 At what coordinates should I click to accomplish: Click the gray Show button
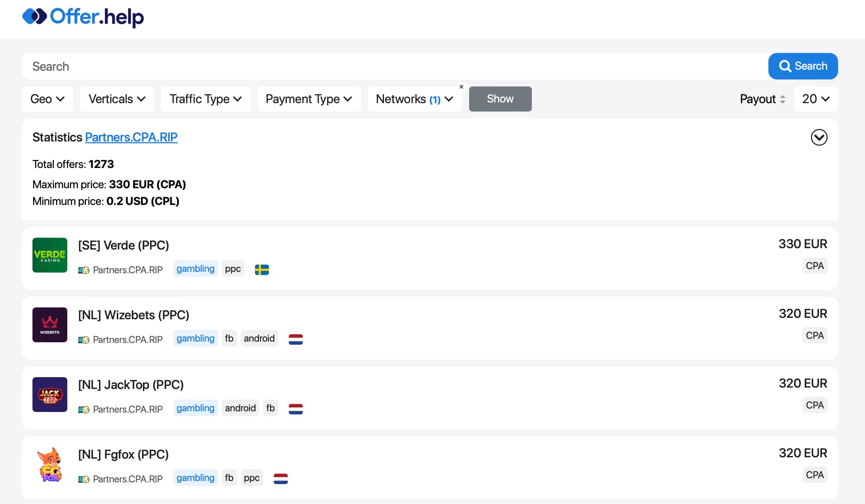tap(500, 99)
